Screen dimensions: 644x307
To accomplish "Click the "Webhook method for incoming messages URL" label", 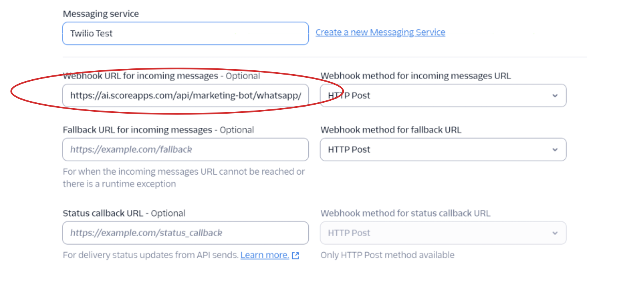I will coord(415,76).
